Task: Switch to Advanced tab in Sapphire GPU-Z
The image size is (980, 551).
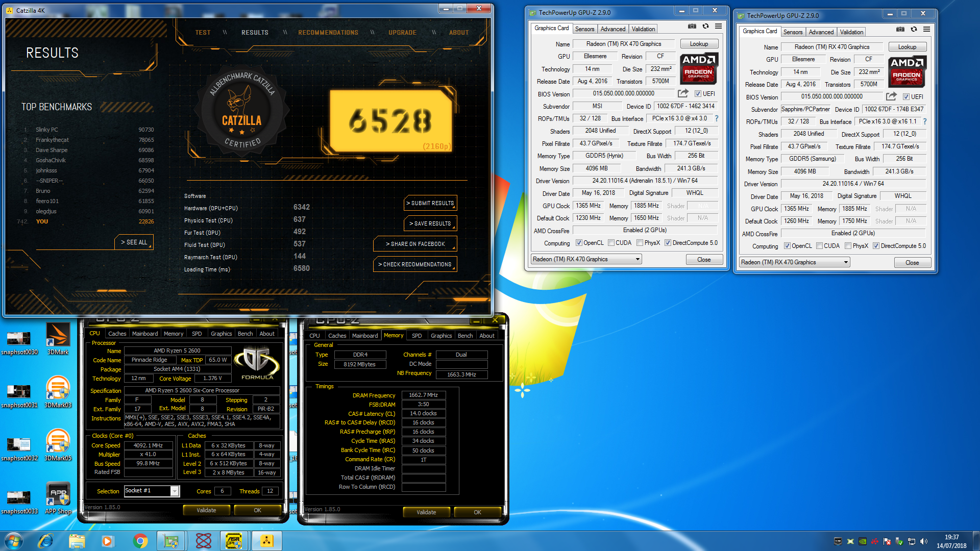Action: click(821, 32)
